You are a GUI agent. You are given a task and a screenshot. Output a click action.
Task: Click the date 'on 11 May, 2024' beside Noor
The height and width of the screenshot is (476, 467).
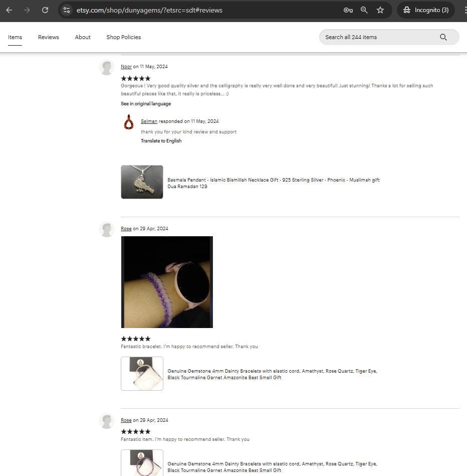150,67
